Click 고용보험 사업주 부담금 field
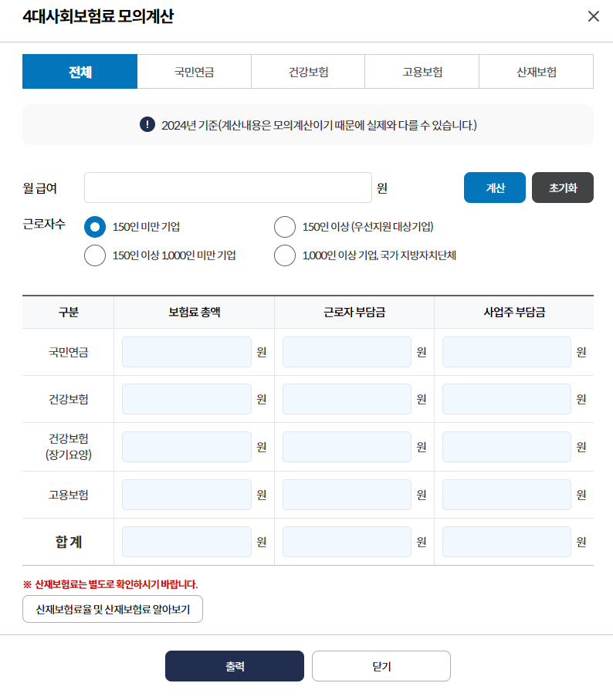This screenshot has height=700, width=613. [506, 495]
